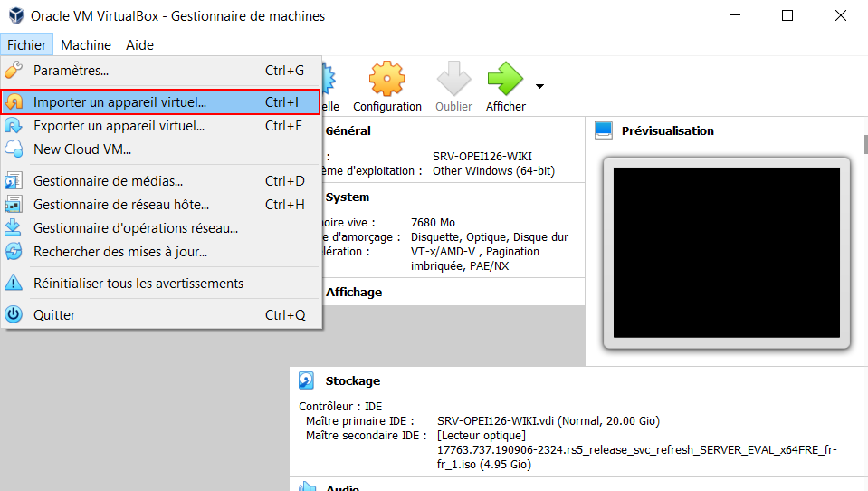The image size is (868, 491).
Task: Click the black VM preview thumbnail
Action: coord(726,253)
